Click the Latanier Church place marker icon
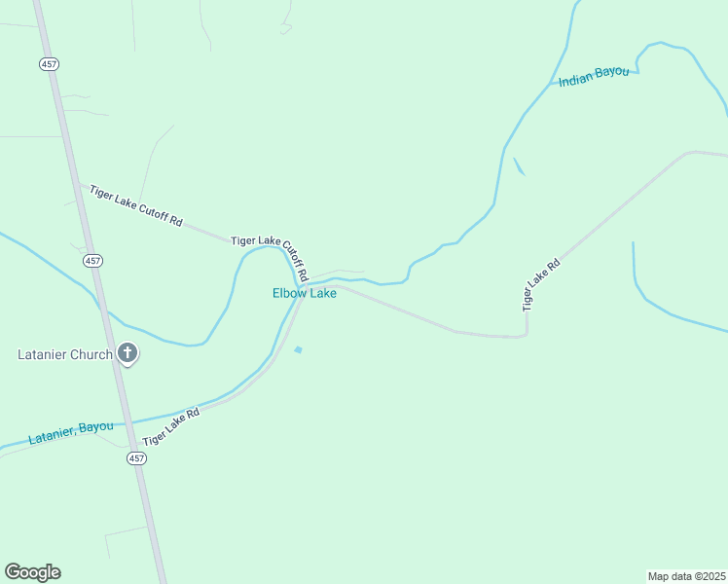The height and width of the screenshot is (584, 728). click(127, 353)
